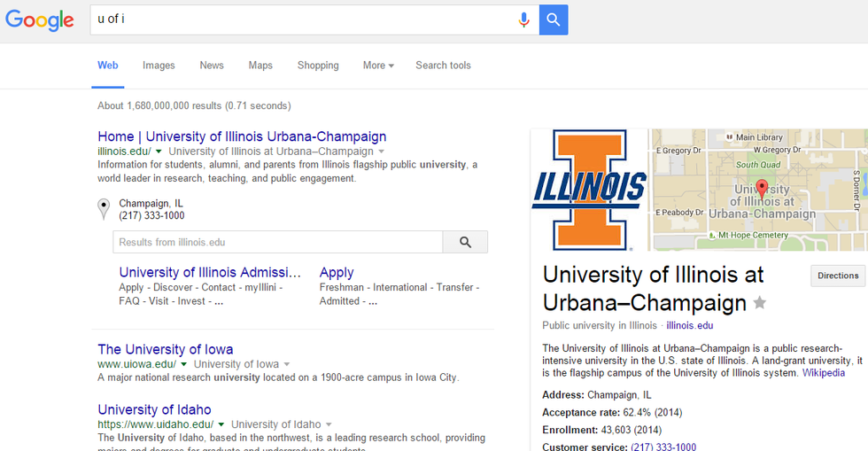Star the University of Illinois knowledge panel
The height and width of the screenshot is (451, 868).
[759, 303]
